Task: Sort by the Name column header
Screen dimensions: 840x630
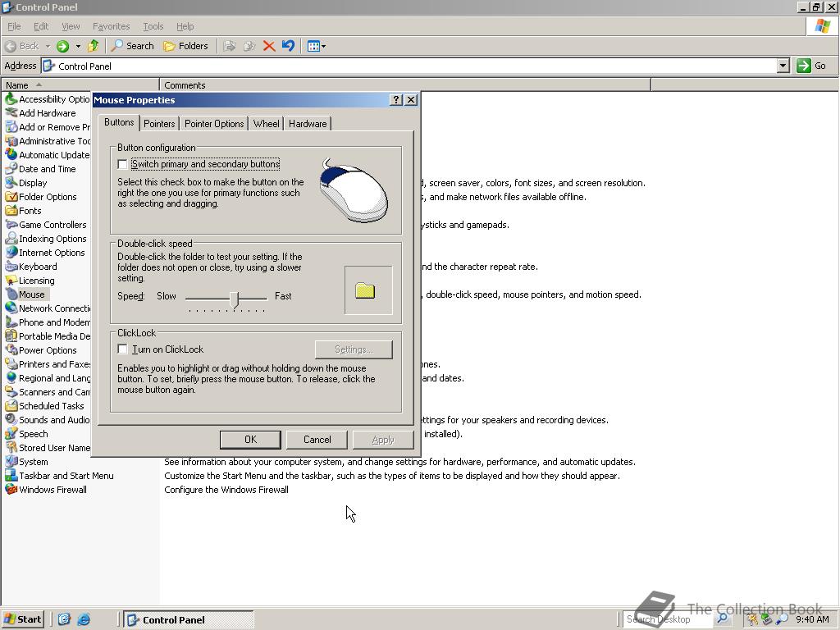Action: [x=80, y=85]
